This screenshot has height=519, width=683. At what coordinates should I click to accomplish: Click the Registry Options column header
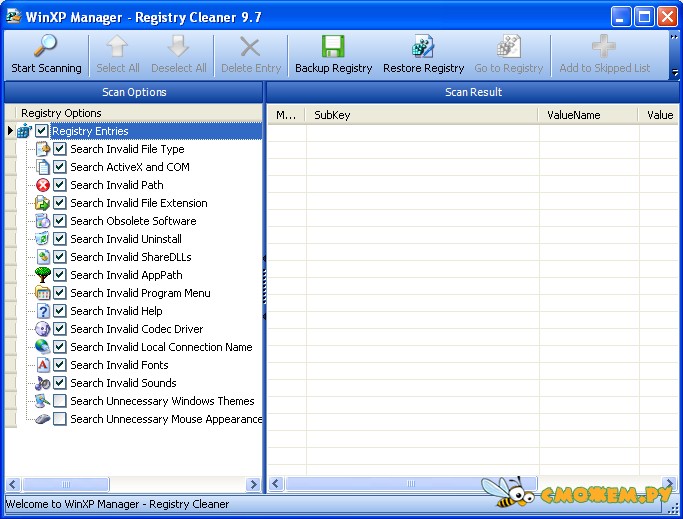[x=139, y=113]
